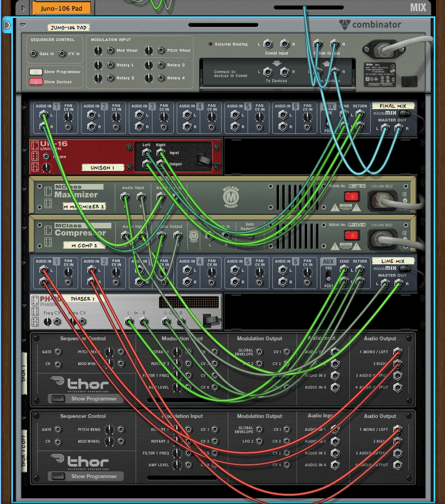Click the FINAL MIX name label

[x=393, y=106]
